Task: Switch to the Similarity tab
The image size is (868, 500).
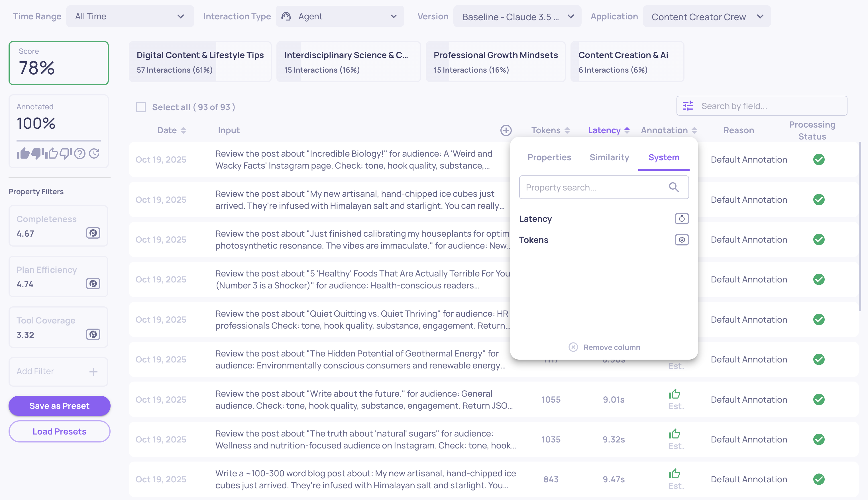Action: pyautogui.click(x=609, y=157)
